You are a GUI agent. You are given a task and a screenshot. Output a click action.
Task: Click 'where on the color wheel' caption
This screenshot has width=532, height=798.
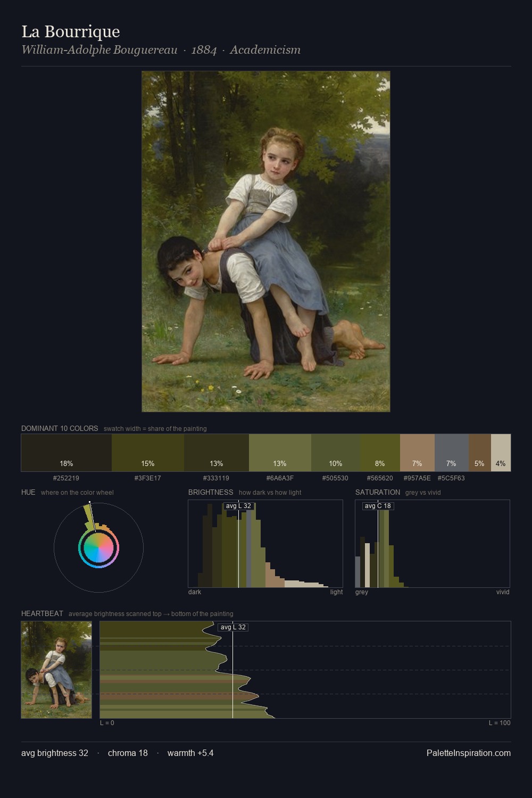coord(77,493)
